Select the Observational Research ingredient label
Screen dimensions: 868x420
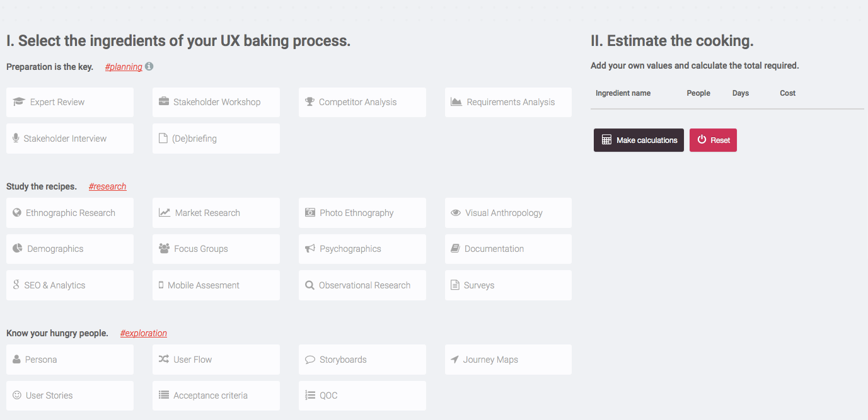365,285
